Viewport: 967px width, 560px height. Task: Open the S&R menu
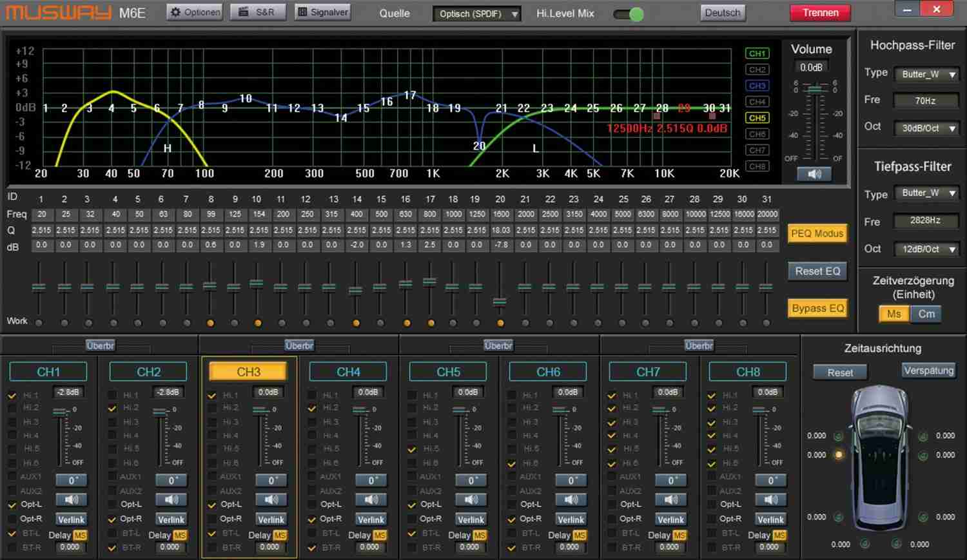257,12
